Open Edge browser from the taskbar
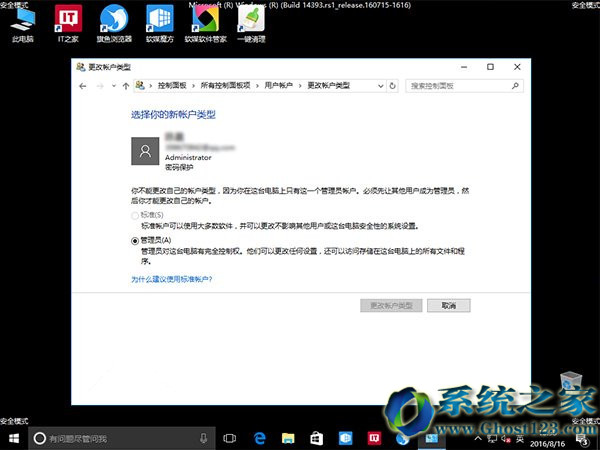Viewport: 600px width, 450px height. click(x=258, y=438)
